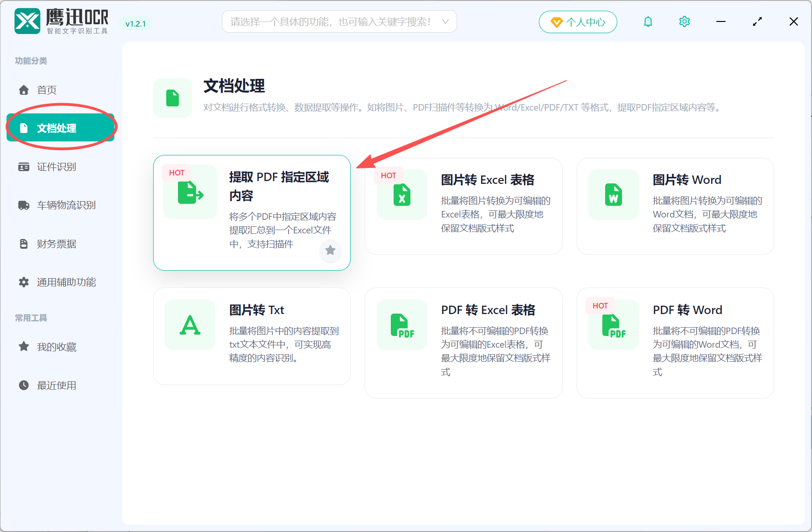Click the fullscreen expand arrows icon
Image resolution: width=812 pixels, height=532 pixels.
[x=757, y=21]
